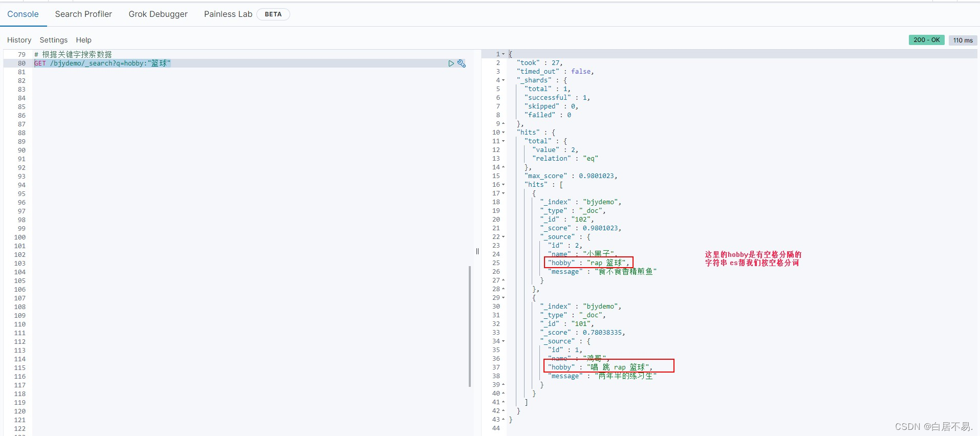Click the 110 ms response time badge

[963, 40]
